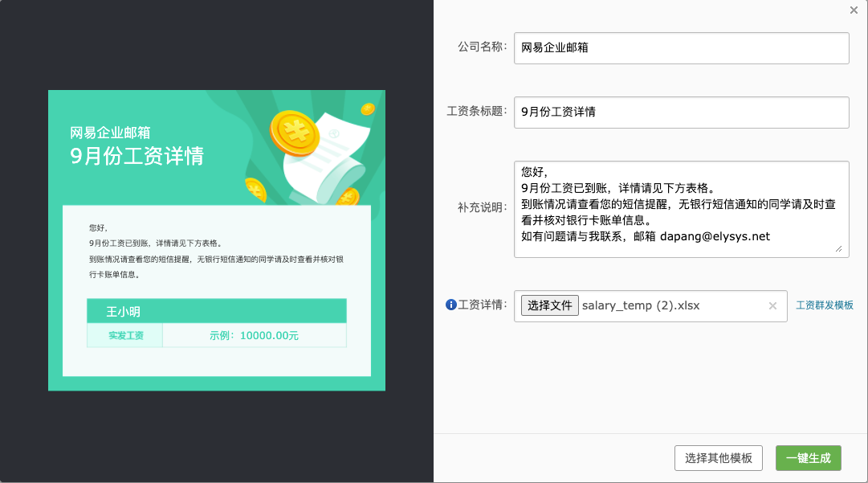Click the 示例：10000.00元 cell in preview
Screen dimensions: 868x483
click(x=254, y=335)
